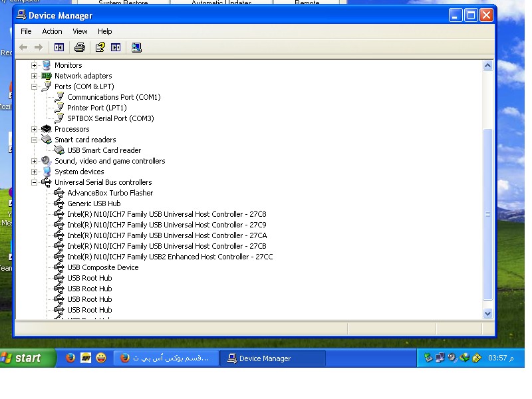
Task: Click the Network adapters icon
Action: (x=47, y=76)
